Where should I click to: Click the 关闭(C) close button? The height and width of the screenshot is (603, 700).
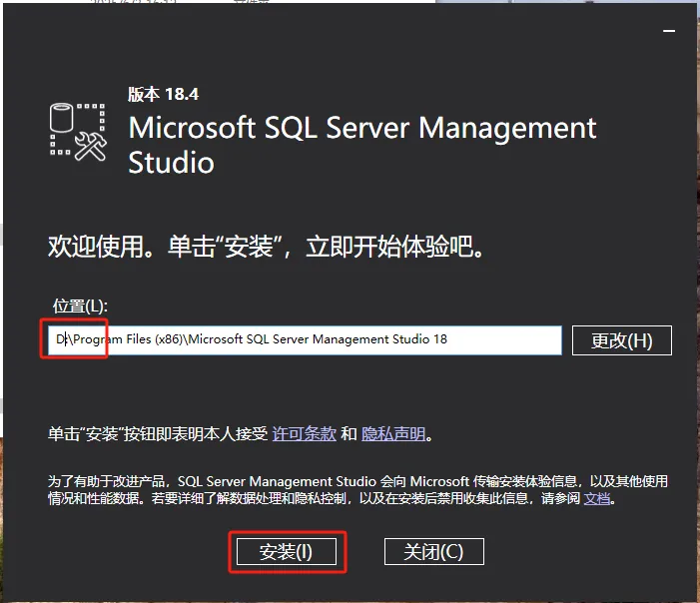(434, 552)
